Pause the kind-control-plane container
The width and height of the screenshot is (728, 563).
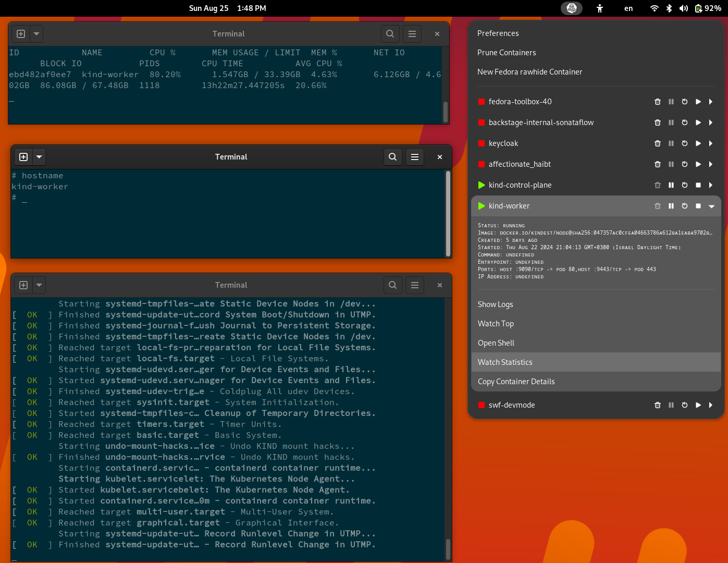[x=671, y=185]
